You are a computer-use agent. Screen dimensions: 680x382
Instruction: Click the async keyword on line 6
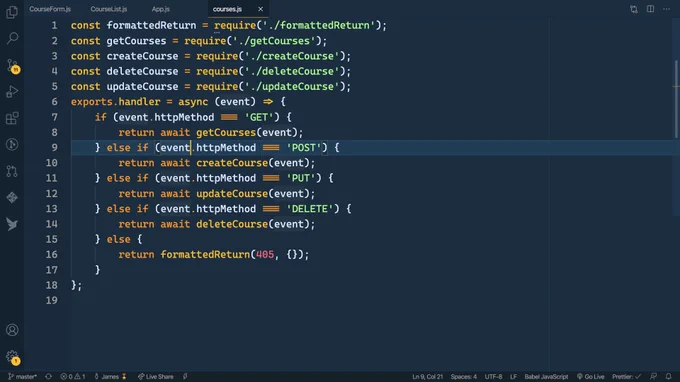pos(193,101)
